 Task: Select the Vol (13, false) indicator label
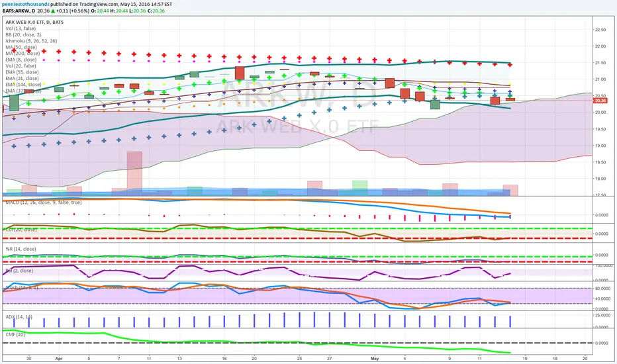(x=21, y=28)
